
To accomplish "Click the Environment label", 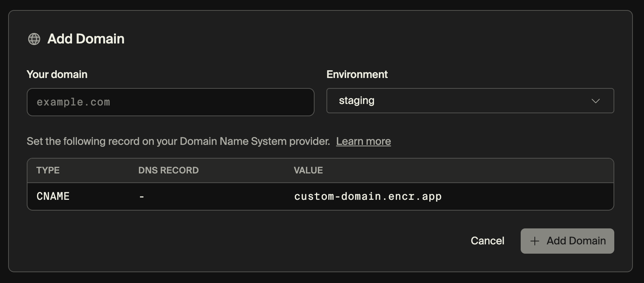I will pos(357,75).
